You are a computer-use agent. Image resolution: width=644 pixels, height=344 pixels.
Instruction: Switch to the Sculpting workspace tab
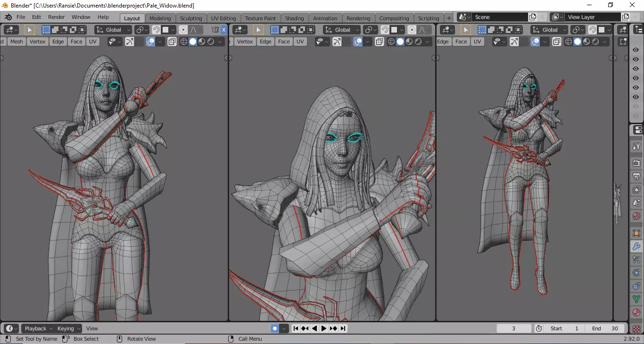point(191,18)
